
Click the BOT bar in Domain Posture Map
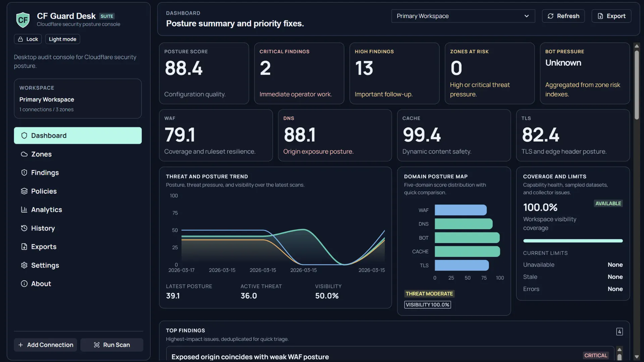[467, 238]
